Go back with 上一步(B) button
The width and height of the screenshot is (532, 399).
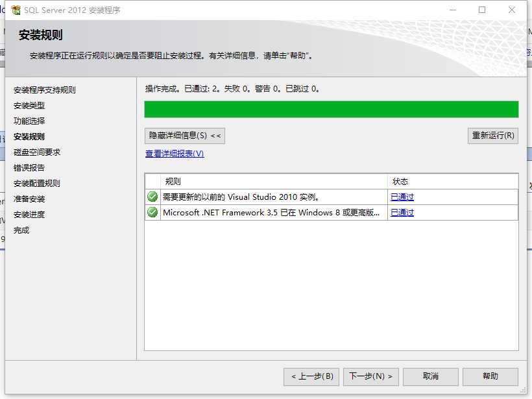point(311,376)
